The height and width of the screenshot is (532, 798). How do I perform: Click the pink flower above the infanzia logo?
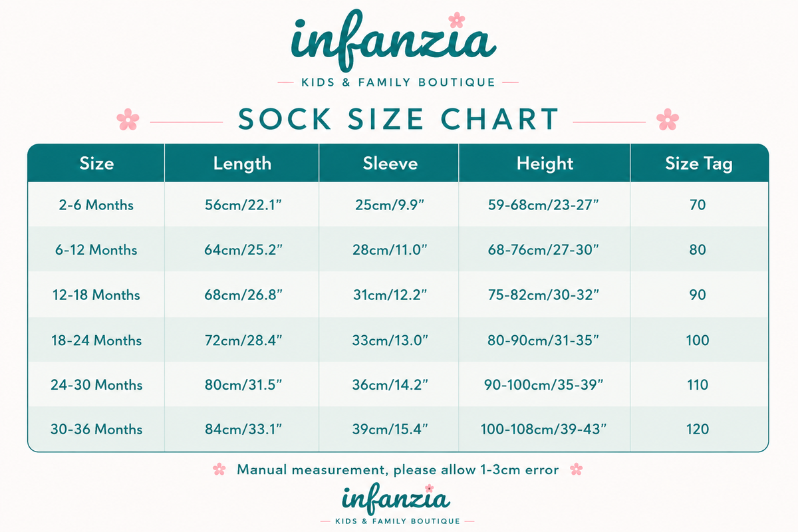(x=456, y=19)
